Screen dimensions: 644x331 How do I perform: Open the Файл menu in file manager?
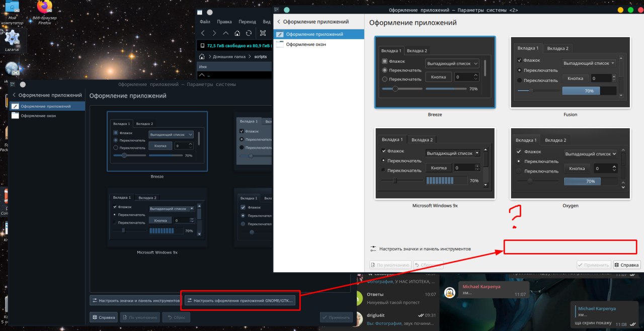205,22
